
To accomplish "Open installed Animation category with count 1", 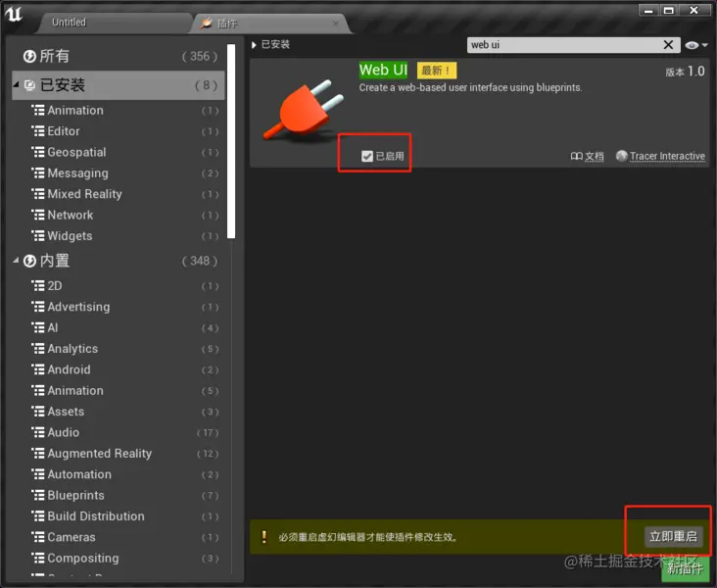I will pyautogui.click(x=119, y=111).
